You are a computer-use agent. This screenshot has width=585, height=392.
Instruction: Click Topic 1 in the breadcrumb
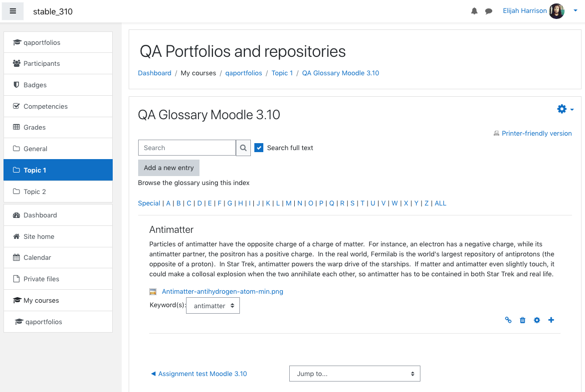click(x=282, y=73)
